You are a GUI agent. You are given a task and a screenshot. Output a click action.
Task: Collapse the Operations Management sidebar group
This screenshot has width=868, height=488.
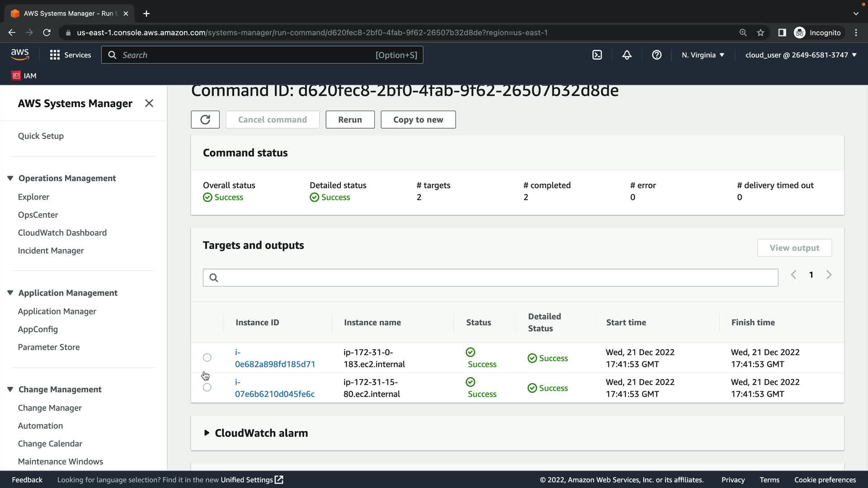tap(10, 178)
